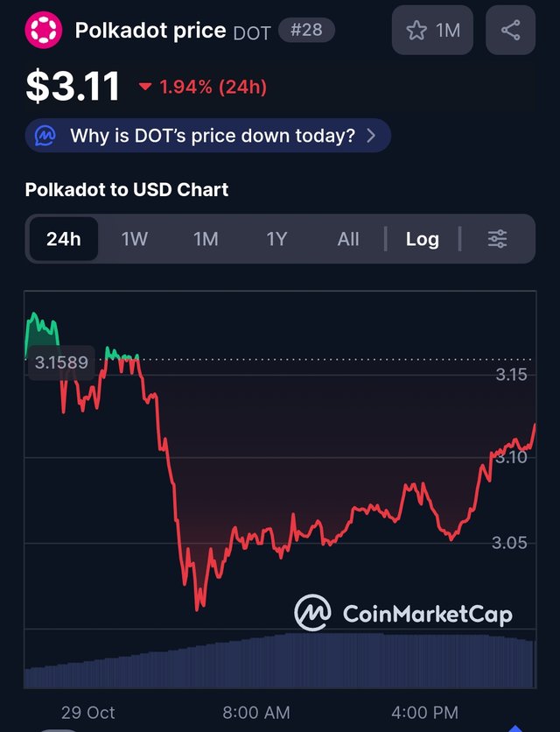
Task: Show the 1Y chart range
Action: [x=276, y=239]
